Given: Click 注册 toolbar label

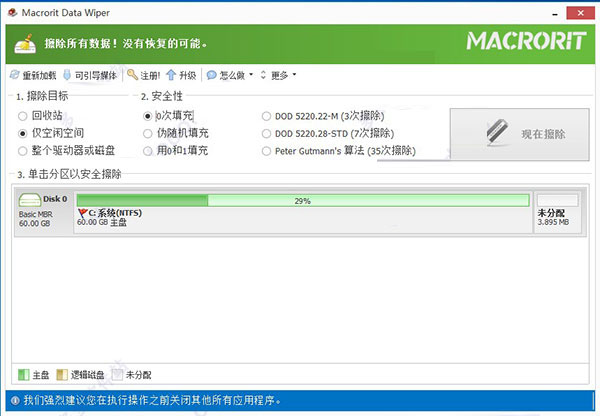Looking at the screenshot, I should click(x=150, y=75).
